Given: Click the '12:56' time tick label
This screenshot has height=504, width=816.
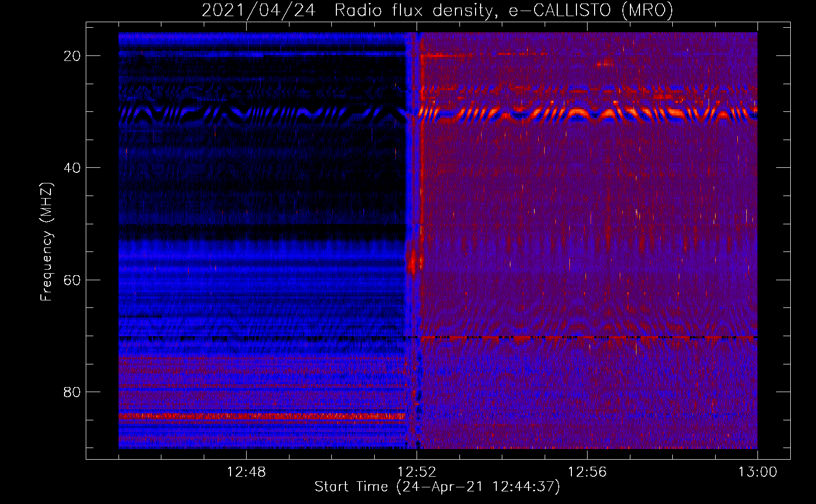Looking at the screenshot, I should point(587,472).
